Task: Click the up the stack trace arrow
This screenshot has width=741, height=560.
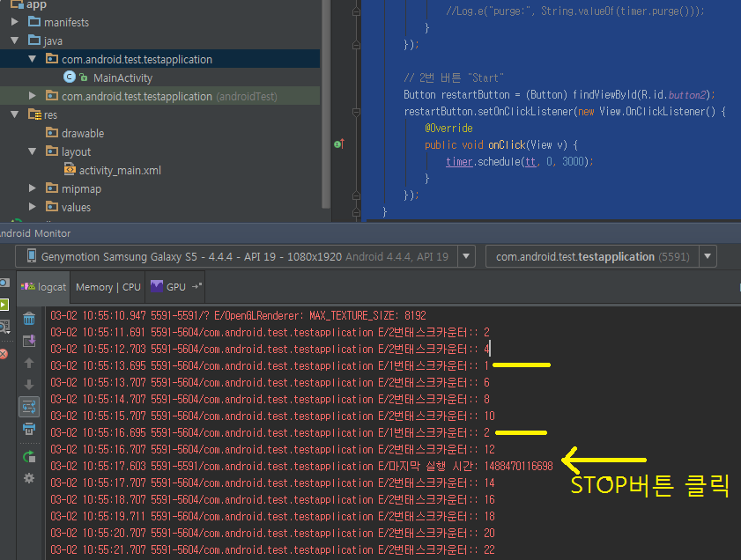Action: click(x=29, y=363)
